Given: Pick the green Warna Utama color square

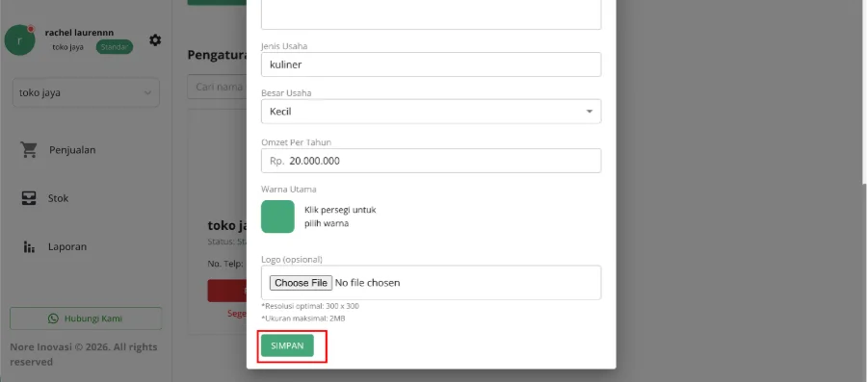Looking at the screenshot, I should pyautogui.click(x=277, y=216).
